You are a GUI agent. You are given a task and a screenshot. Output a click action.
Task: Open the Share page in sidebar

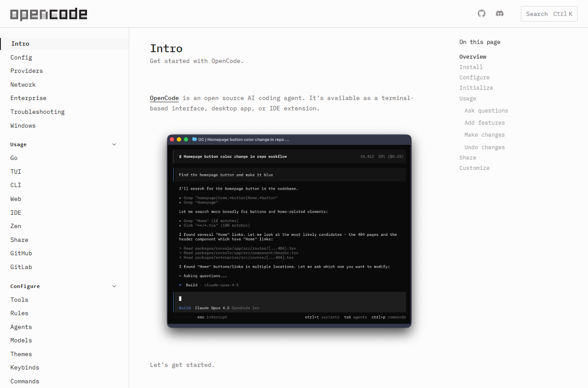(19, 240)
